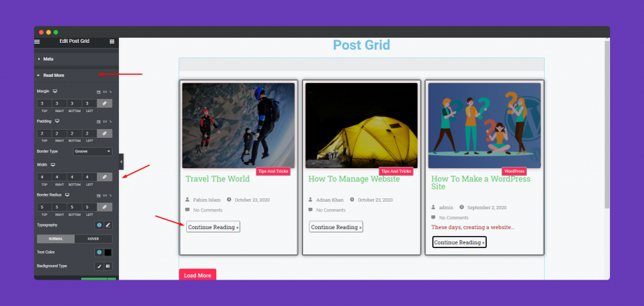
Task: Open the widgets grid panel icon
Action: pos(112,42)
